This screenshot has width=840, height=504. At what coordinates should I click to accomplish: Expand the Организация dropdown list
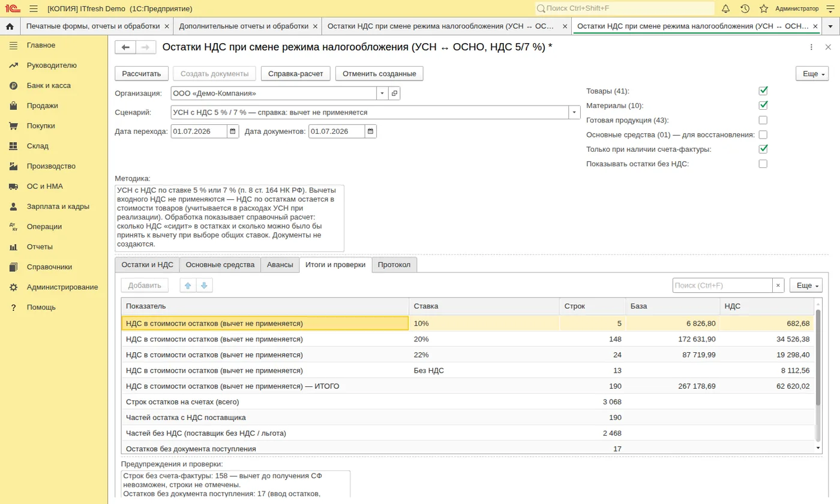(382, 94)
